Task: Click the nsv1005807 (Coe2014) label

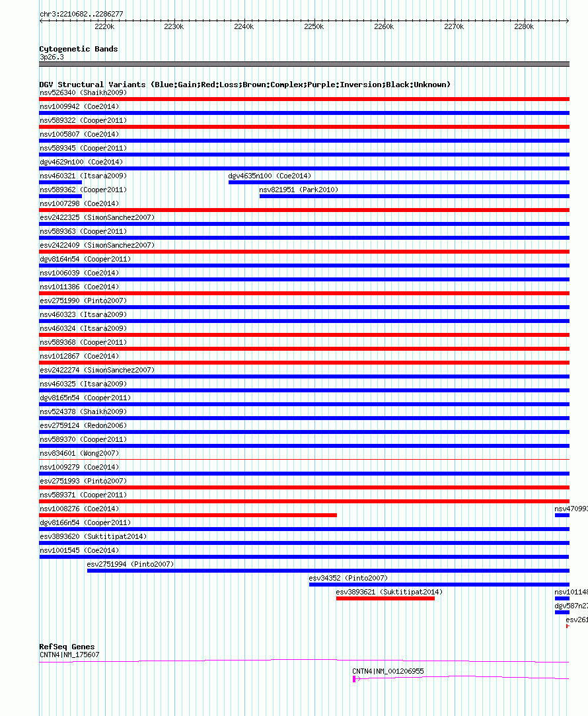Action: (x=79, y=134)
